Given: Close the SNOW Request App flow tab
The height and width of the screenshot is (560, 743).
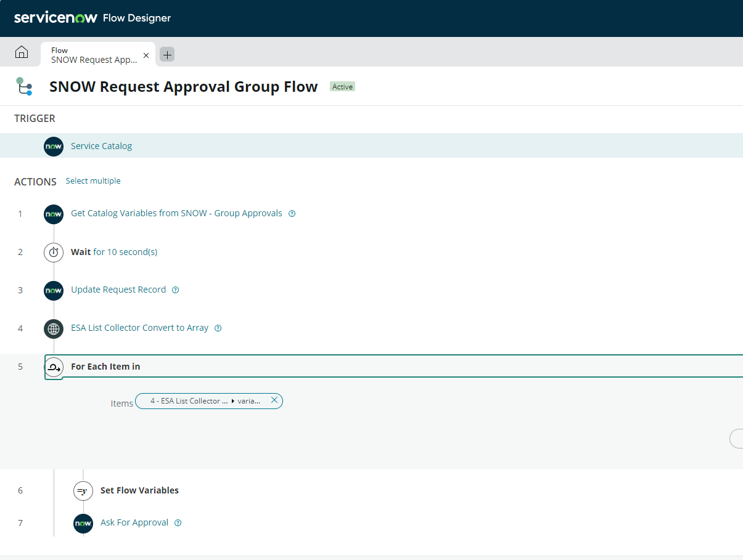Looking at the screenshot, I should pos(146,55).
